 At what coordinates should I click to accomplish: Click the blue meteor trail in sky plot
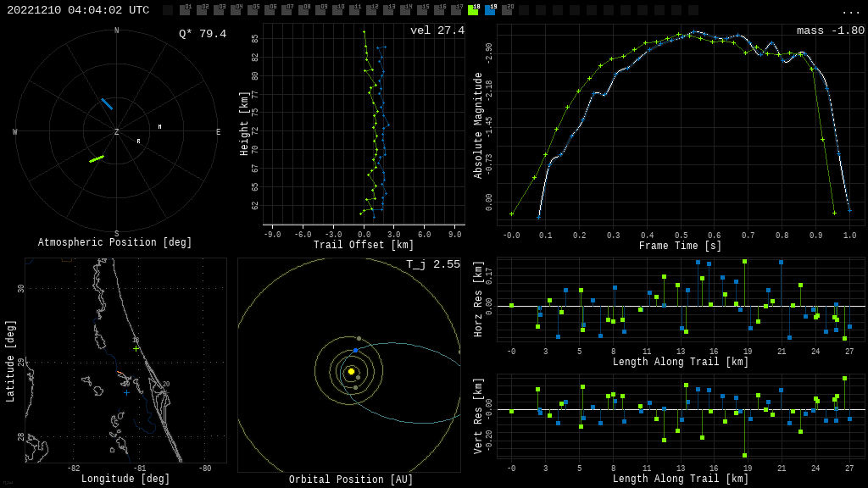(x=107, y=104)
